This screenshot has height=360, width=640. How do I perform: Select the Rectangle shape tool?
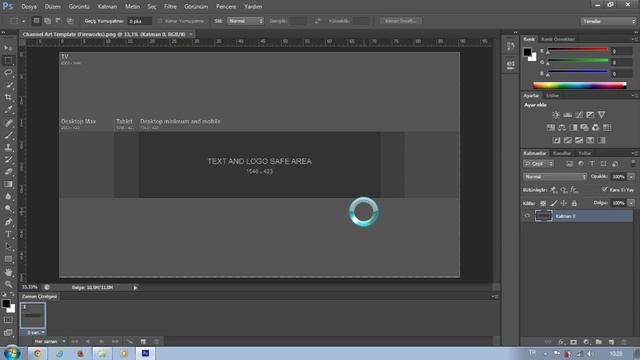coord(8,259)
